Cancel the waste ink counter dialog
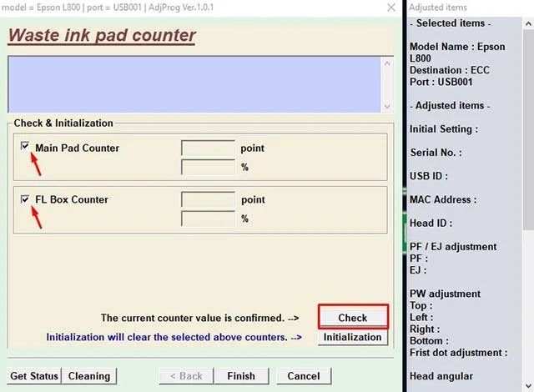 tap(303, 376)
